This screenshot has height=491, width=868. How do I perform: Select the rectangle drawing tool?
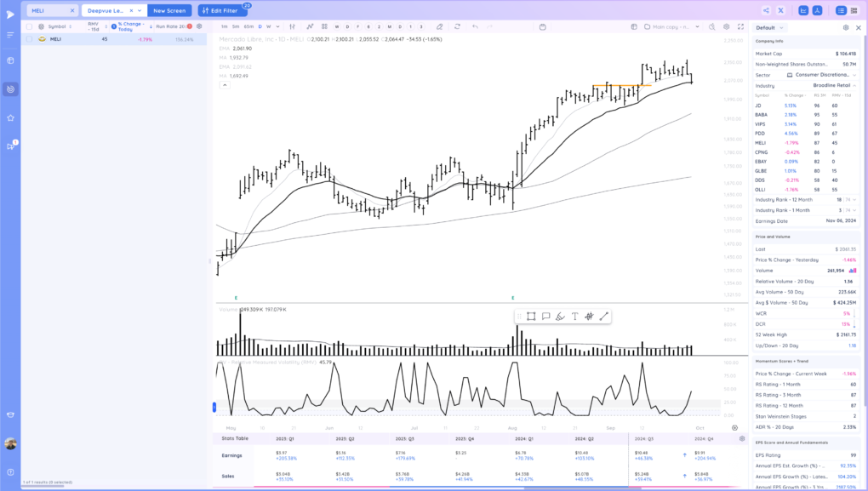(x=531, y=317)
